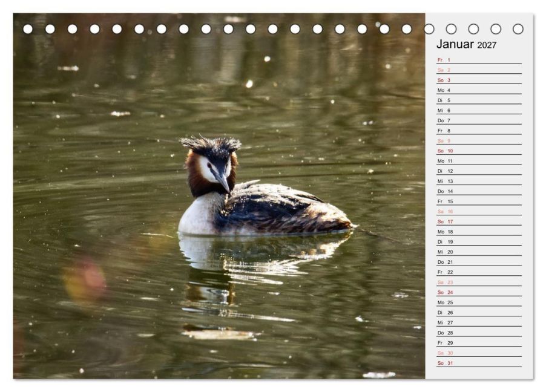The height and width of the screenshot is (392, 546).
Task: Select the 'Do 28' calendar row
Action: click(479, 333)
